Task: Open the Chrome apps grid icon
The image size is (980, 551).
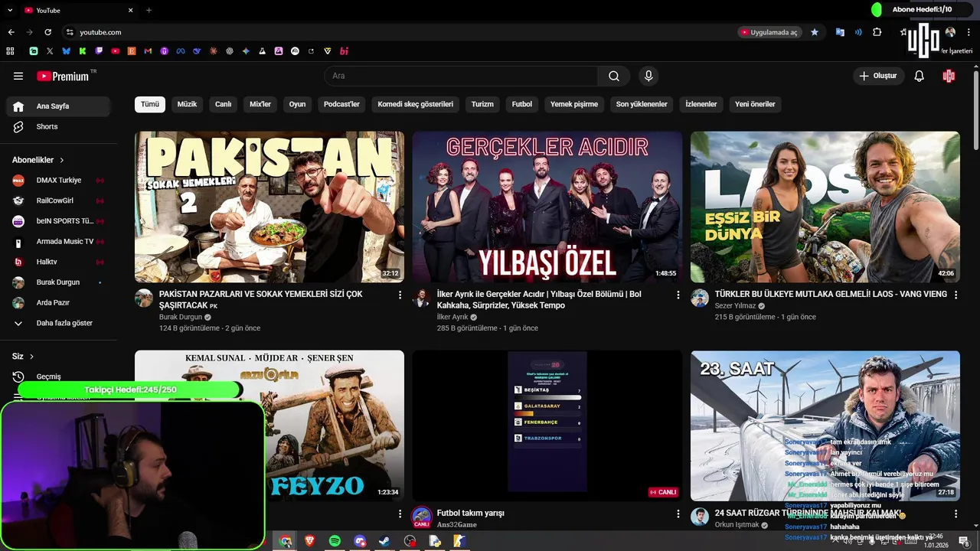Action: click(x=10, y=51)
